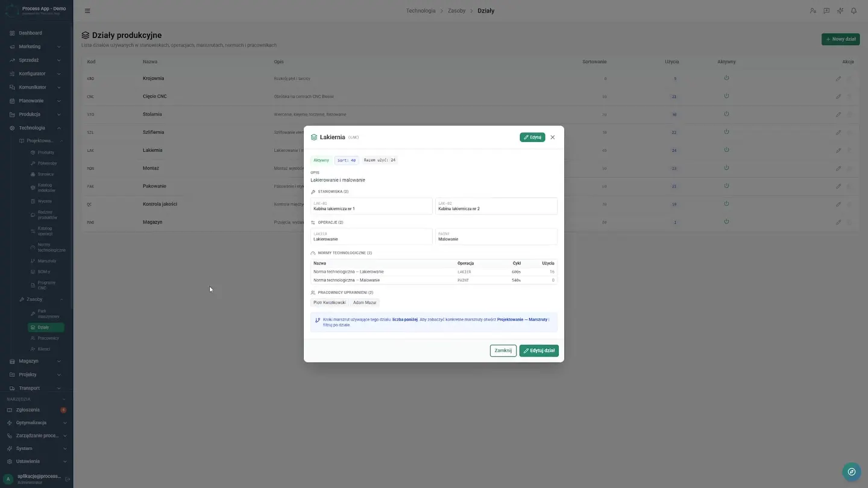The height and width of the screenshot is (488, 868).
Task: Open the feedback message icon in top bar
Action: pyautogui.click(x=826, y=11)
